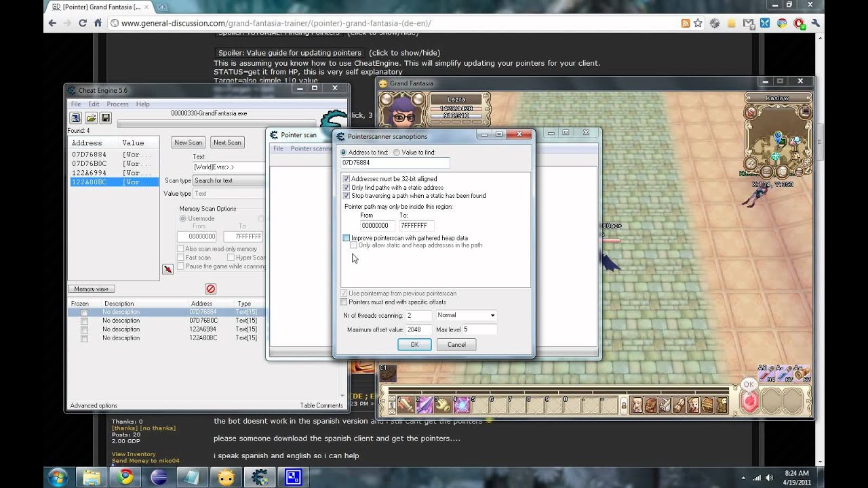Viewport: 868px width, 488px height.
Task: Open Chrome's wrench menu
Action: pyautogui.click(x=816, y=23)
